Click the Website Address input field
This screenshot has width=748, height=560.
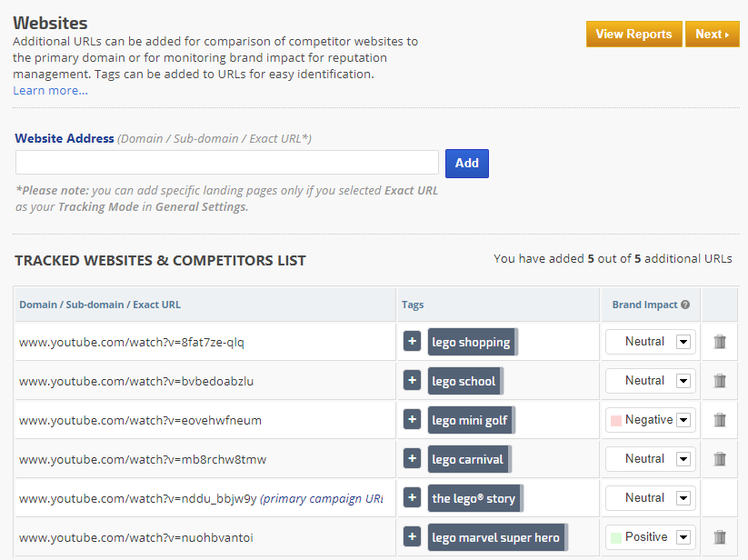tap(227, 163)
